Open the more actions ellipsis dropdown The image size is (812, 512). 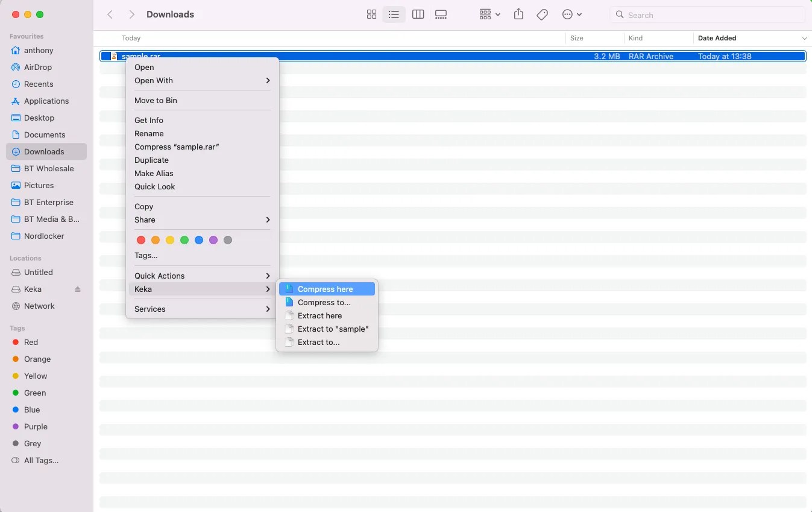pos(571,14)
